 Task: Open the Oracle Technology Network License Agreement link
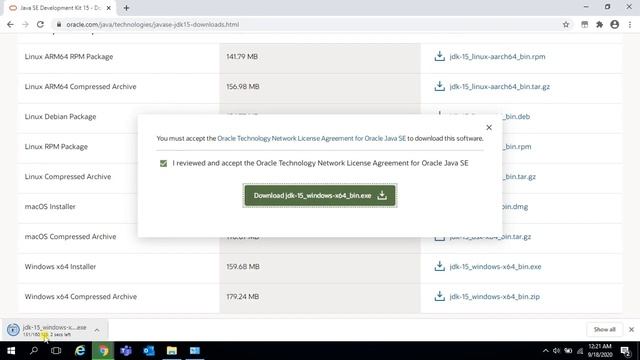(x=311, y=138)
